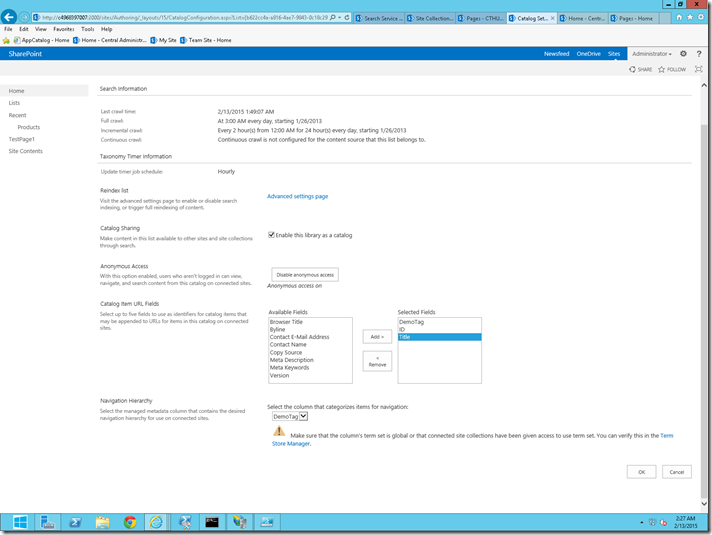This screenshot has height=535, width=712.
Task: Open the IE tools gear icon
Action: (701, 17)
